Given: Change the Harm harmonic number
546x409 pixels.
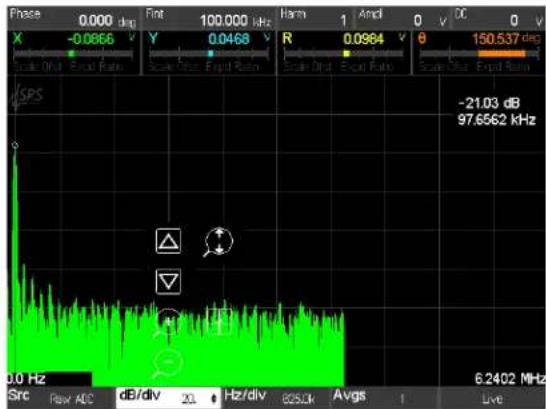Looking at the screenshot, I should tap(315, 19).
